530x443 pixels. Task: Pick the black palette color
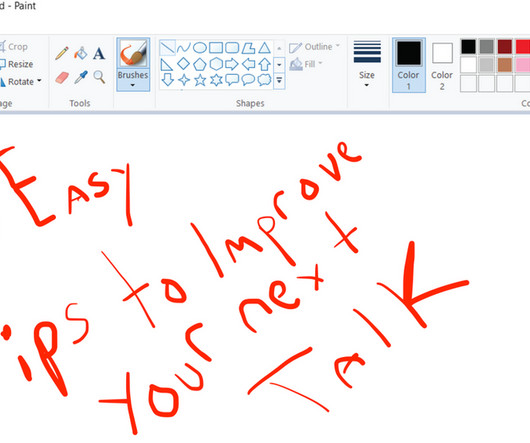(468, 47)
